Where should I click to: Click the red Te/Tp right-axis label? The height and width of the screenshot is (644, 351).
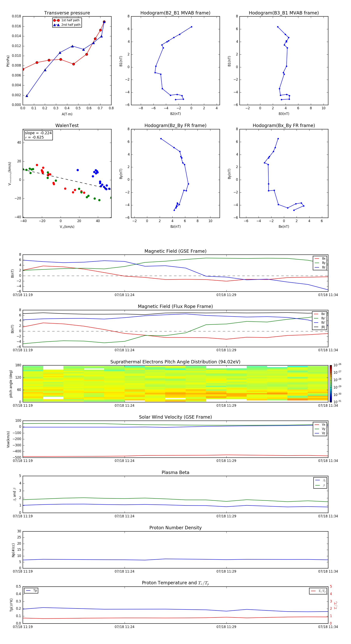[x=336, y=605]
